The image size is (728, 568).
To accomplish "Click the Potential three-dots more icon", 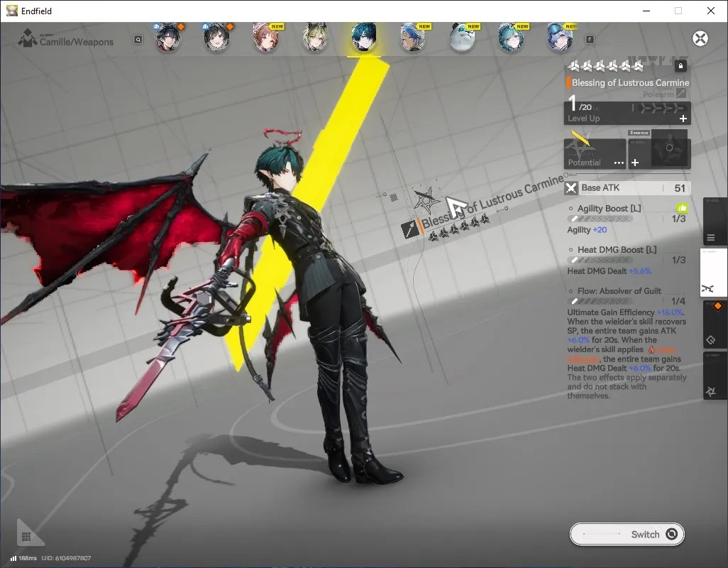I will pos(619,163).
